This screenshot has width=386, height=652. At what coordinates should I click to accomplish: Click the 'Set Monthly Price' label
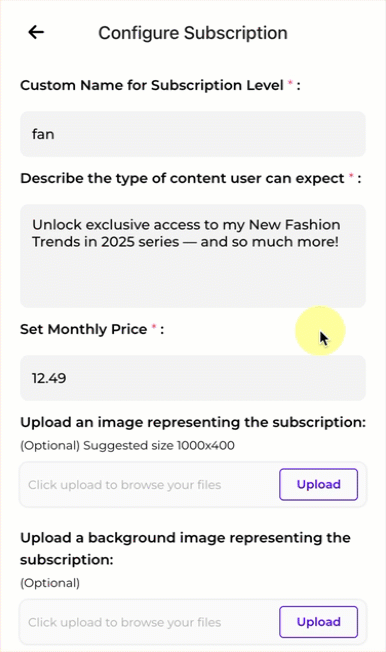click(84, 329)
